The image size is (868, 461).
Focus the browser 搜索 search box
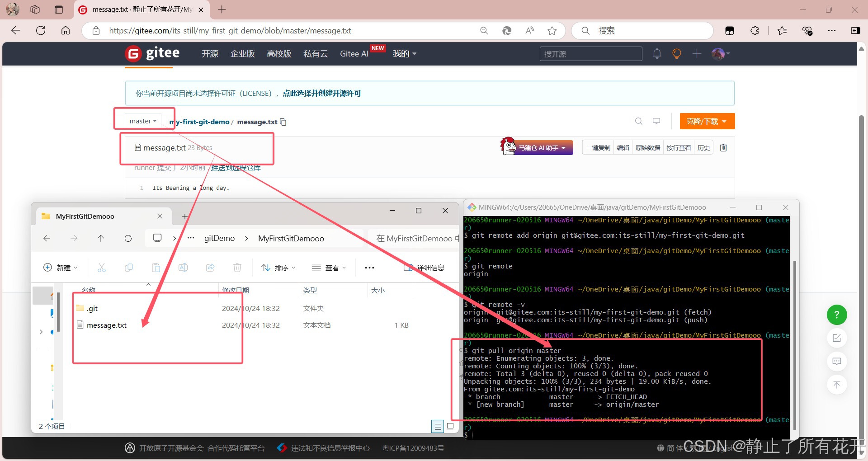[642, 30]
